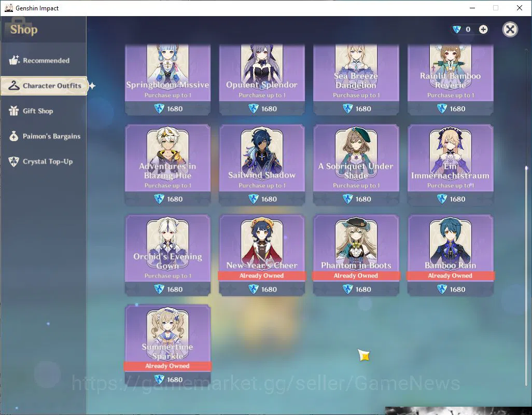Click "Purchase up to 1" under Springbloom Missive
Image resolution: width=532 pixels, height=415 pixels.
167,95
